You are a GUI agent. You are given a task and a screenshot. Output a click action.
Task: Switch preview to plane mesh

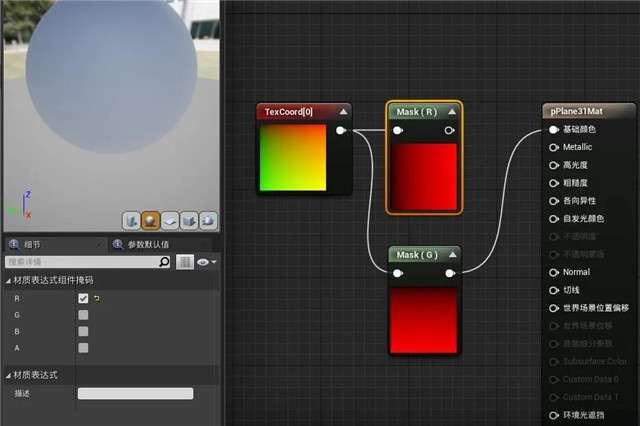coord(169,220)
